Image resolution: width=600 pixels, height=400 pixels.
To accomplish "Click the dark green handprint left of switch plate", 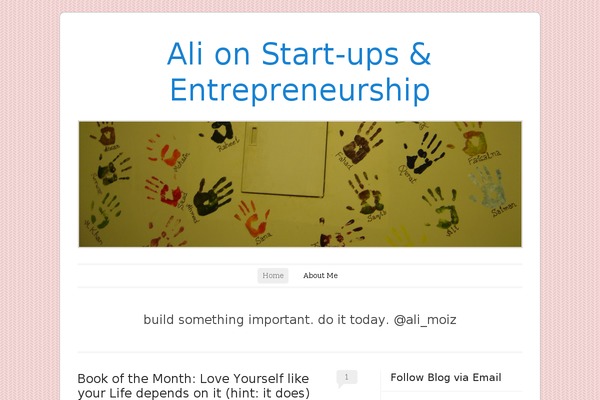I will point(212,196).
